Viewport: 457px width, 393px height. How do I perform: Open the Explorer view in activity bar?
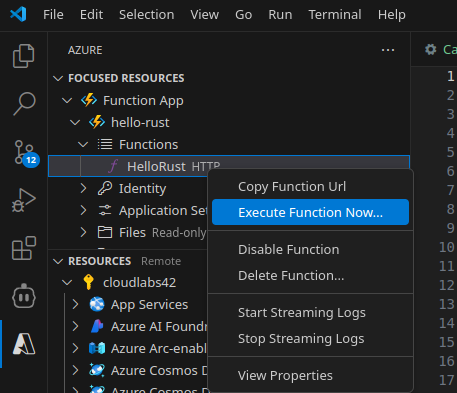(x=23, y=56)
